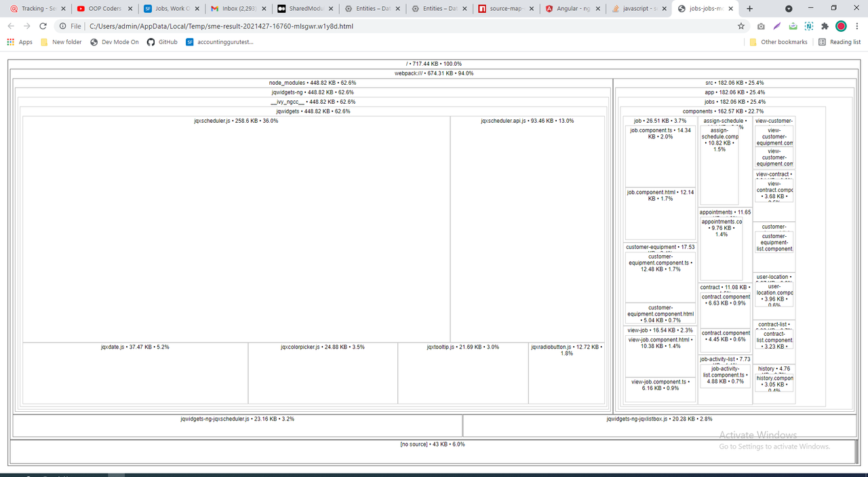The image size is (868, 477).
Task: Select the contract.component 6.63 KB block
Action: point(726,310)
